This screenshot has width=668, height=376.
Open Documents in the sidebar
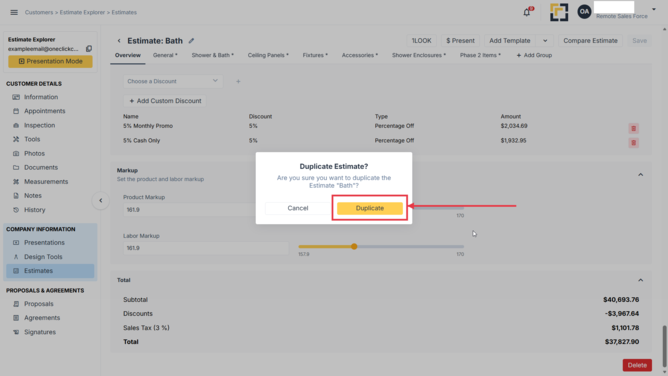[x=40, y=167]
